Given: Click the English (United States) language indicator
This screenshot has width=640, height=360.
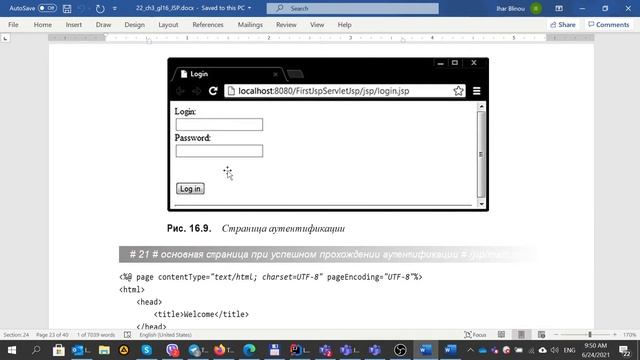Looking at the screenshot, I should (x=165, y=335).
